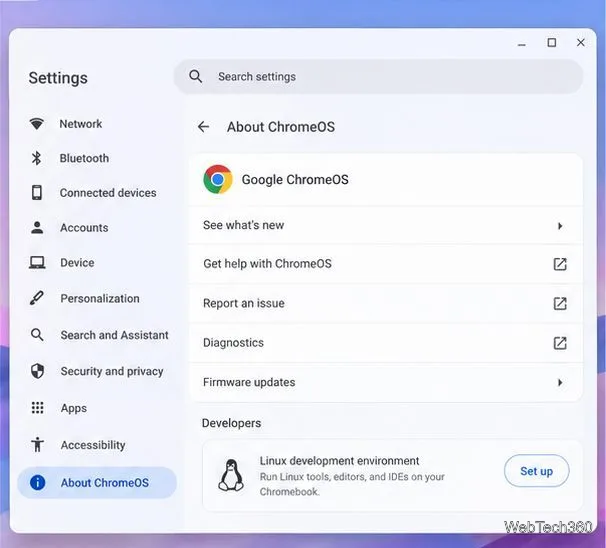
Task: Click the Personalization brush icon
Action: point(37,298)
